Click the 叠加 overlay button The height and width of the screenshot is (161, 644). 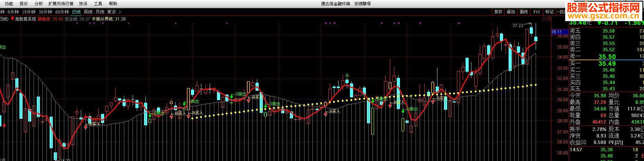[511, 12]
